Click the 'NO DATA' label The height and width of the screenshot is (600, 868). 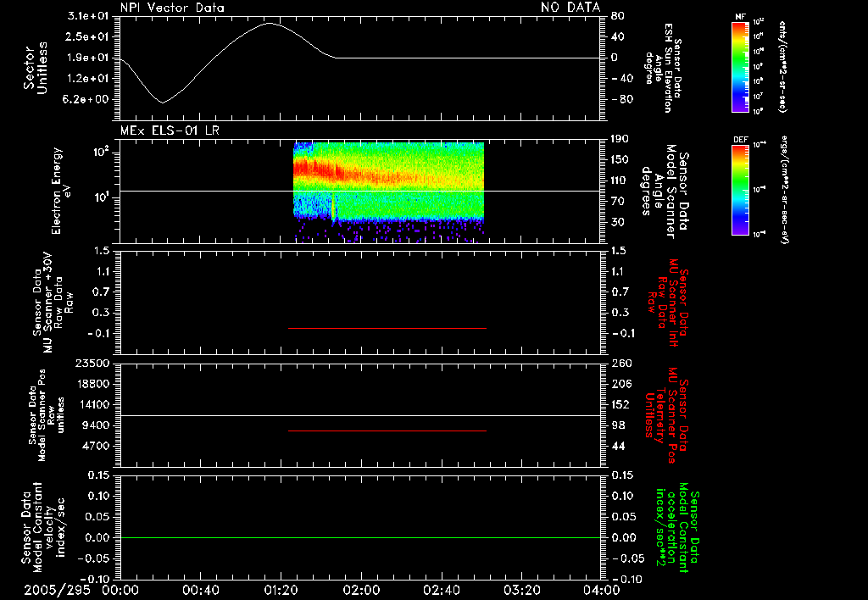(570, 7)
